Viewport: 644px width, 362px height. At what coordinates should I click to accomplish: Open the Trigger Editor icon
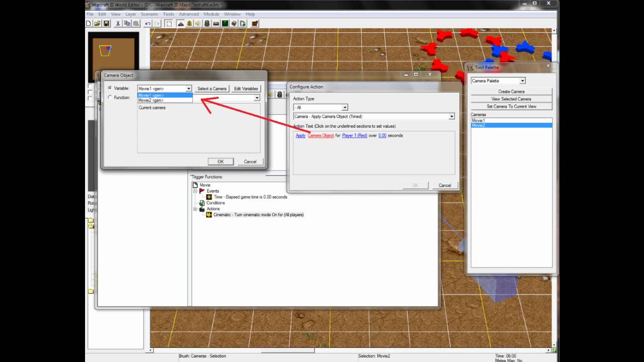point(189,23)
